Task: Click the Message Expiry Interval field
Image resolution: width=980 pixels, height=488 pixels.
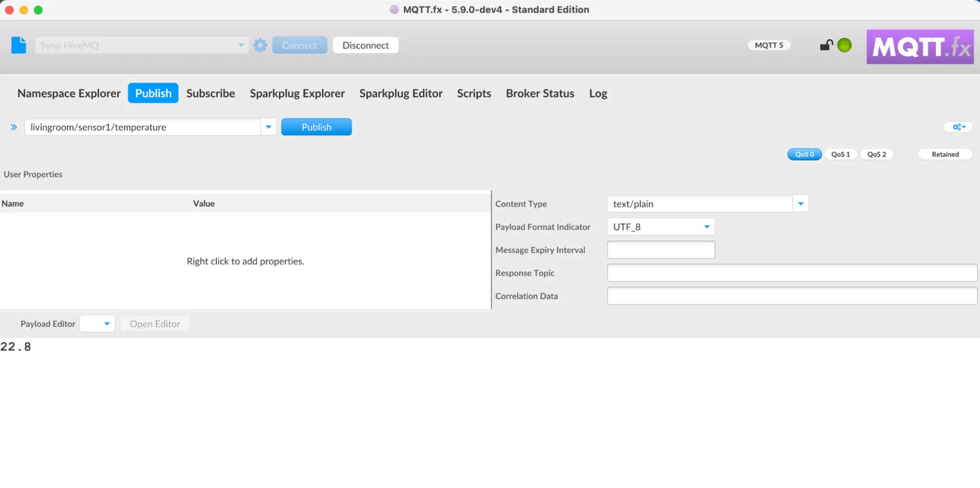Action: pos(661,250)
